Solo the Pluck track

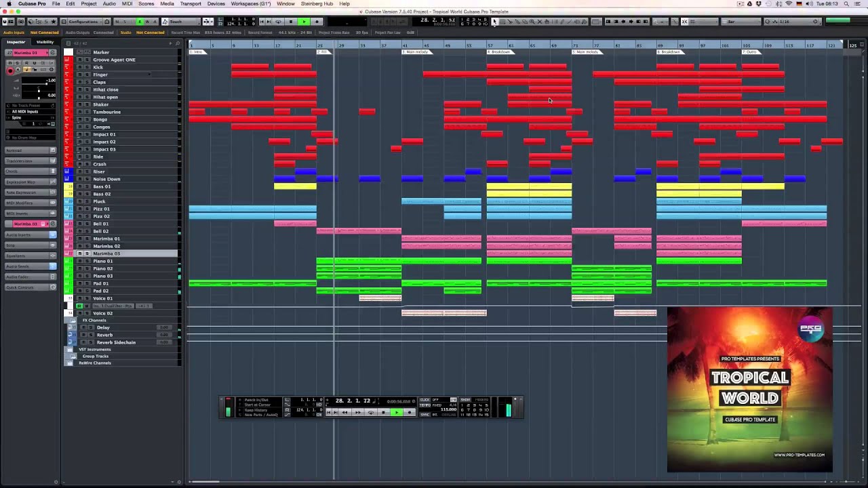[87, 201]
